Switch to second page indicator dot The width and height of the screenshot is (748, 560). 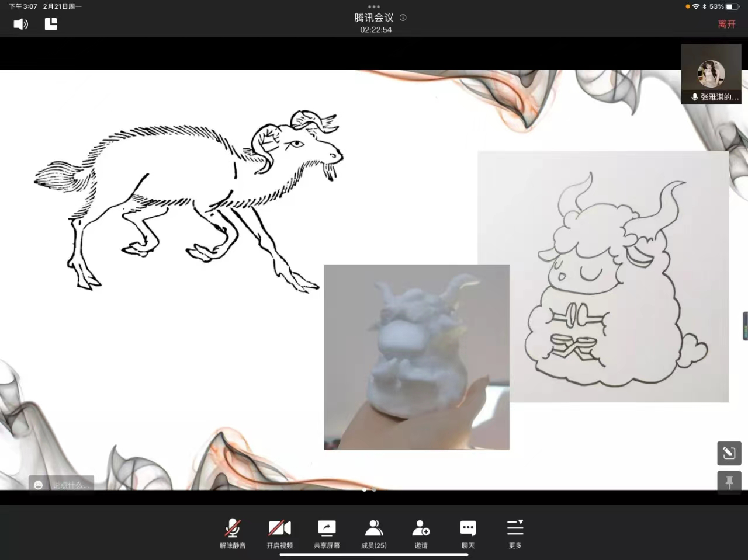click(x=375, y=490)
